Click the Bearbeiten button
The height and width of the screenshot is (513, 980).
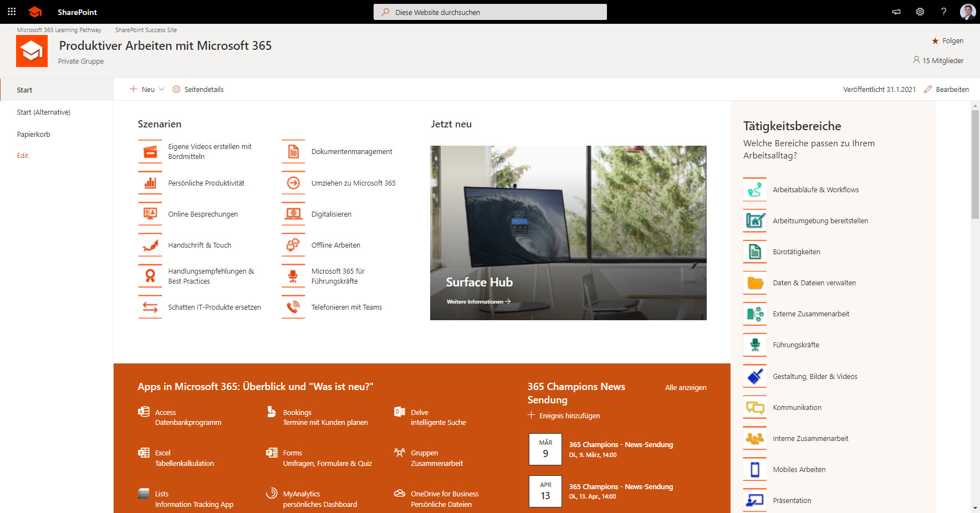947,89
